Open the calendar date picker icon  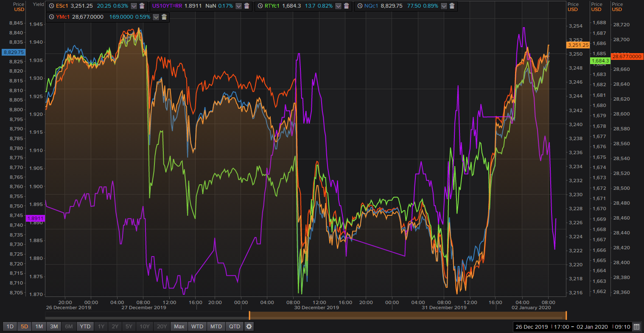636,327
